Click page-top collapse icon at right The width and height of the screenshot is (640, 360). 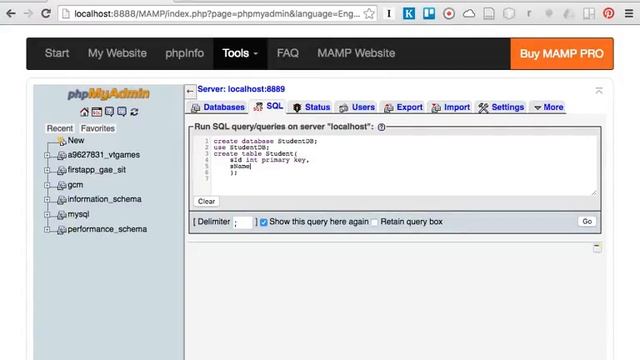(599, 91)
